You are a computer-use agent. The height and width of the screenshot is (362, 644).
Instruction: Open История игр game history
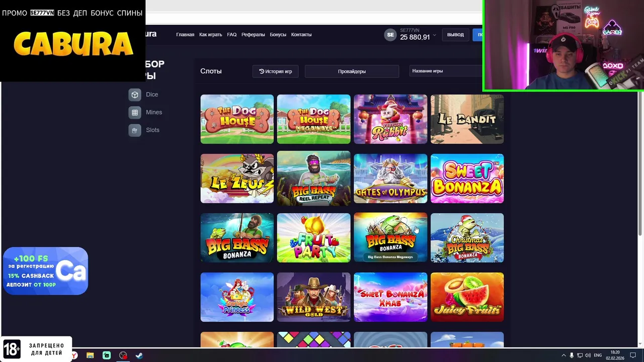click(x=275, y=71)
